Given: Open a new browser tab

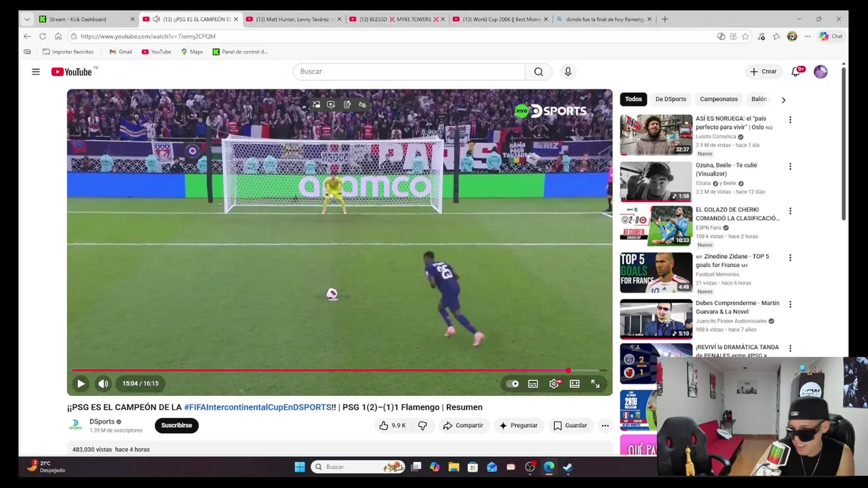Looking at the screenshot, I should pos(665,19).
